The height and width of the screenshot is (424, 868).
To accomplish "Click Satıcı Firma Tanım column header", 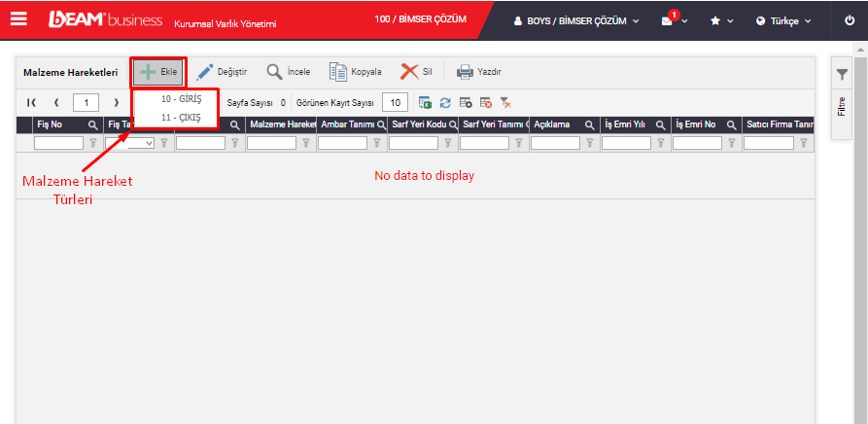I will click(x=779, y=125).
